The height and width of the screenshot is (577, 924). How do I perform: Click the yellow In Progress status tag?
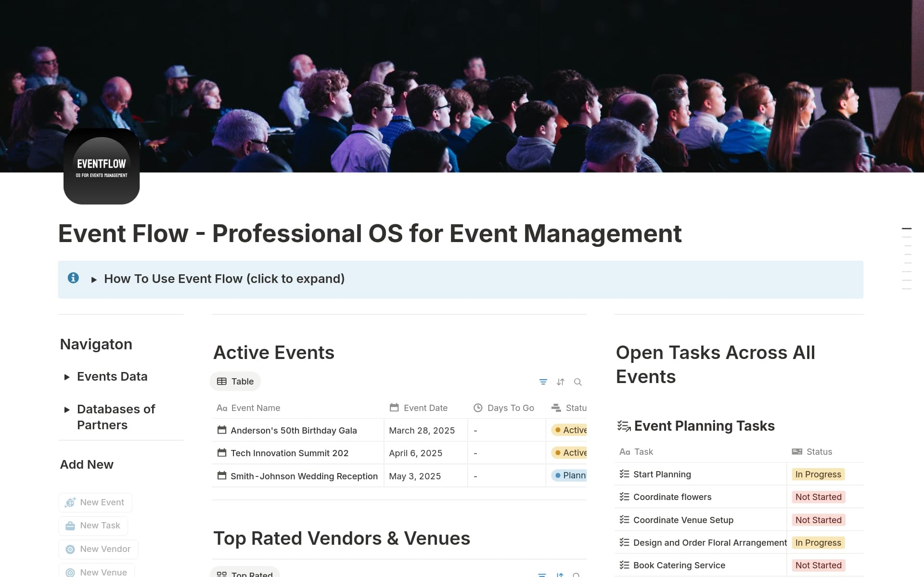pyautogui.click(x=818, y=474)
